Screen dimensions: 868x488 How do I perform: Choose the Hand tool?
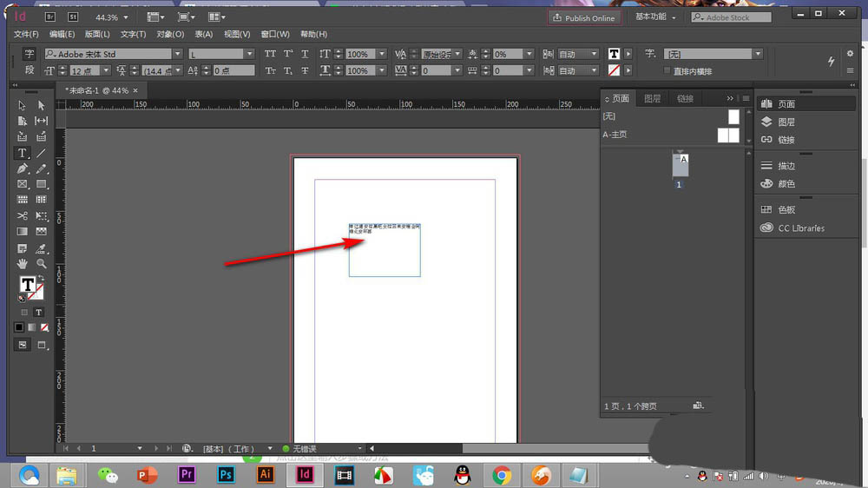23,263
